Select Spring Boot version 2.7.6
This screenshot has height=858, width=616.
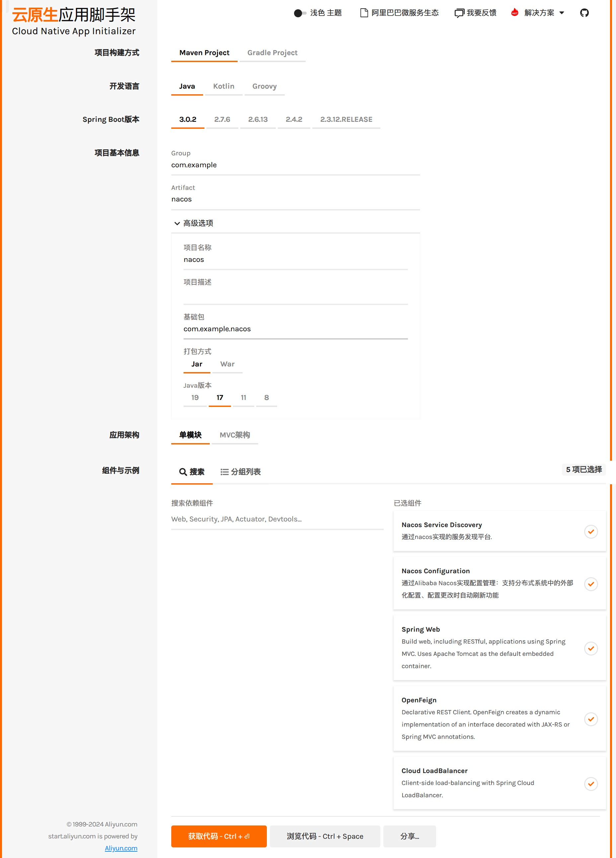(x=222, y=119)
